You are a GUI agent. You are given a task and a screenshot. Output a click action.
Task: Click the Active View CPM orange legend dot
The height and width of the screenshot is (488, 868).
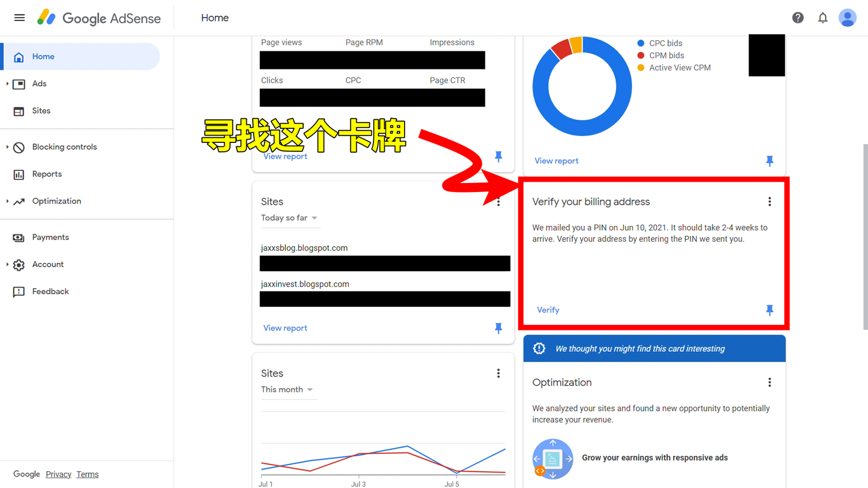(x=641, y=68)
